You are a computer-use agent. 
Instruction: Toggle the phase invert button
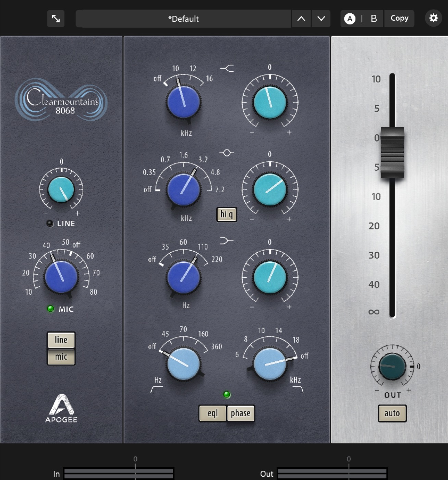coord(241,413)
